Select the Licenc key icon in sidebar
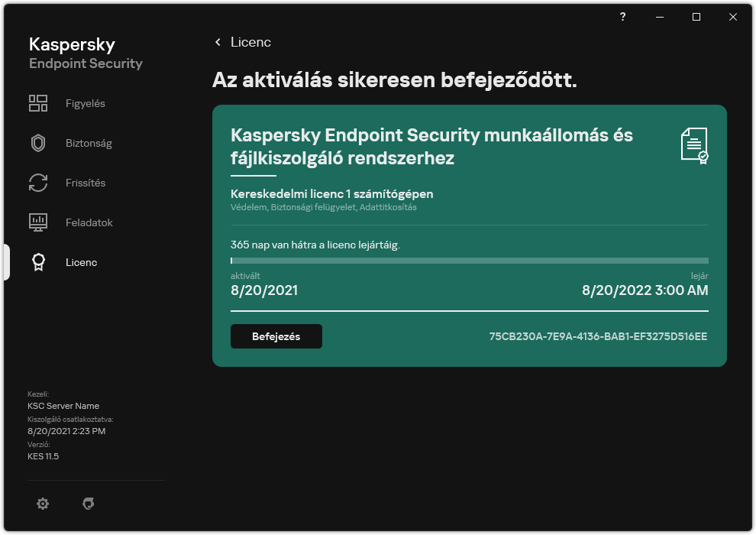This screenshot has width=756, height=535. [x=37, y=262]
